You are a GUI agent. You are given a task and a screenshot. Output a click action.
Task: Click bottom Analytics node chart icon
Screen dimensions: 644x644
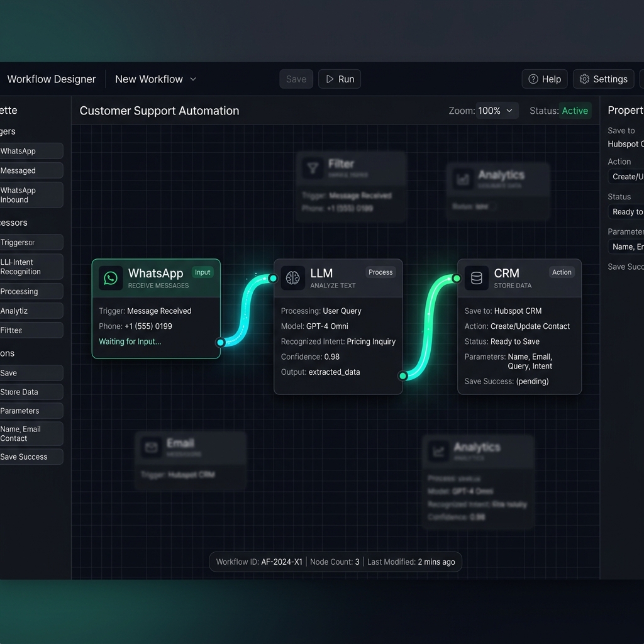pyautogui.click(x=438, y=451)
